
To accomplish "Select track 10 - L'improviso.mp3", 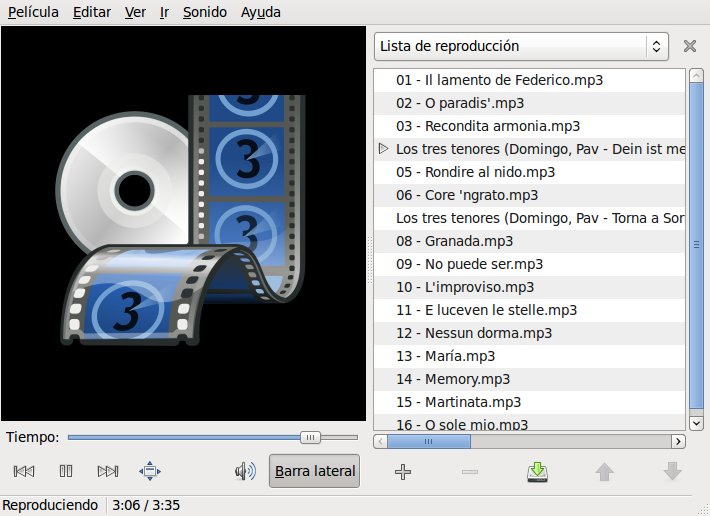I will click(x=529, y=287).
